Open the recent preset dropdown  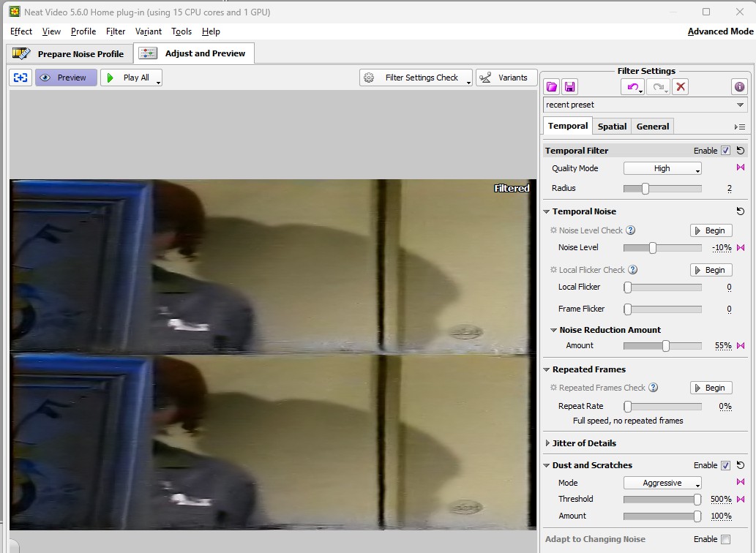click(644, 105)
